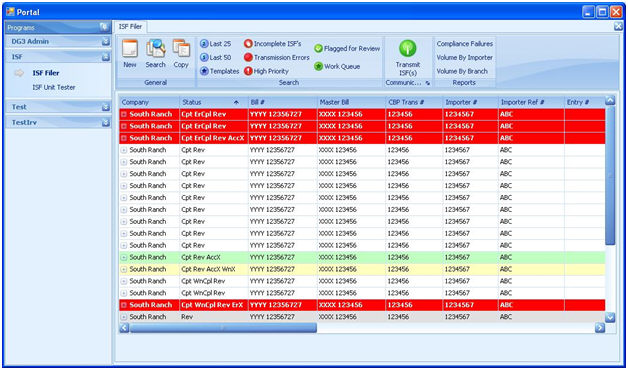Screen dimensions: 628x370
Task: Show the Last 25 ISF records
Action: 215,44
